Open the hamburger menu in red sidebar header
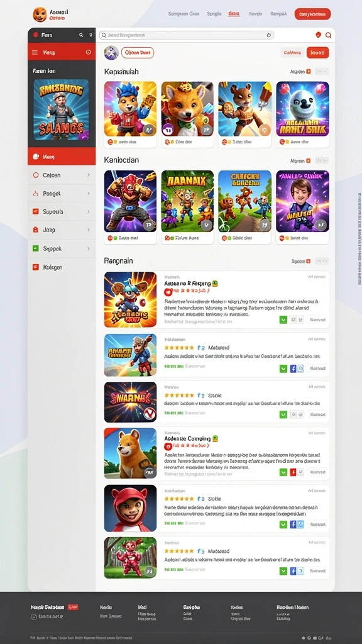Image resolution: width=362 pixels, height=644 pixels. coord(35,52)
